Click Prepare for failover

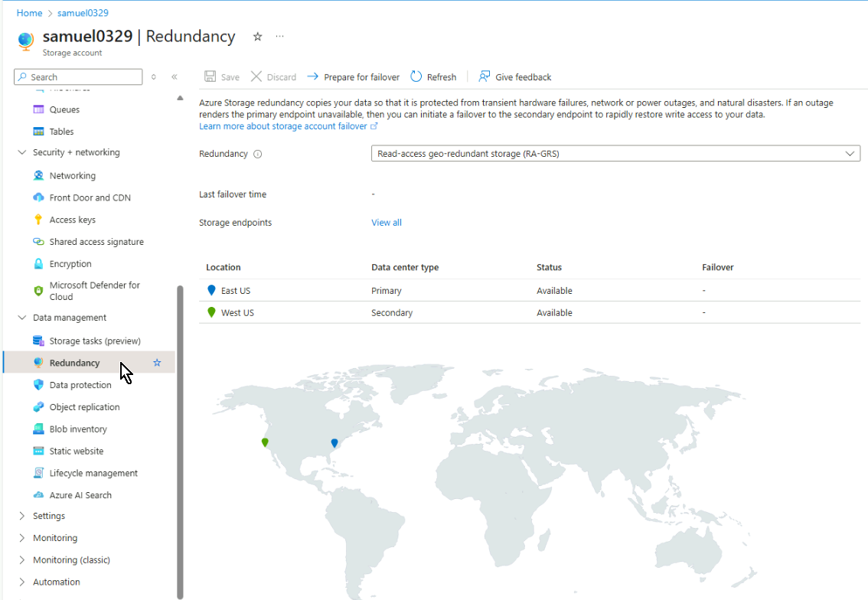pyautogui.click(x=353, y=77)
